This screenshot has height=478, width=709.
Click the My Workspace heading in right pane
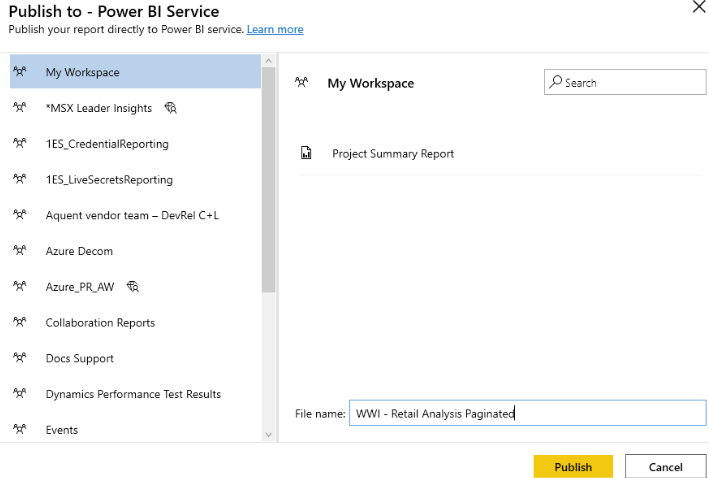[371, 83]
